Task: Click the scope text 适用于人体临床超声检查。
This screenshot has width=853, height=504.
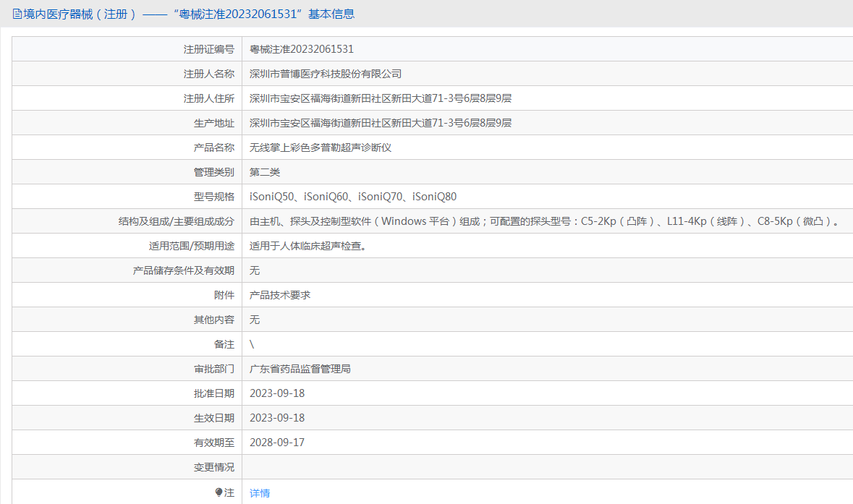Action: [x=308, y=246]
